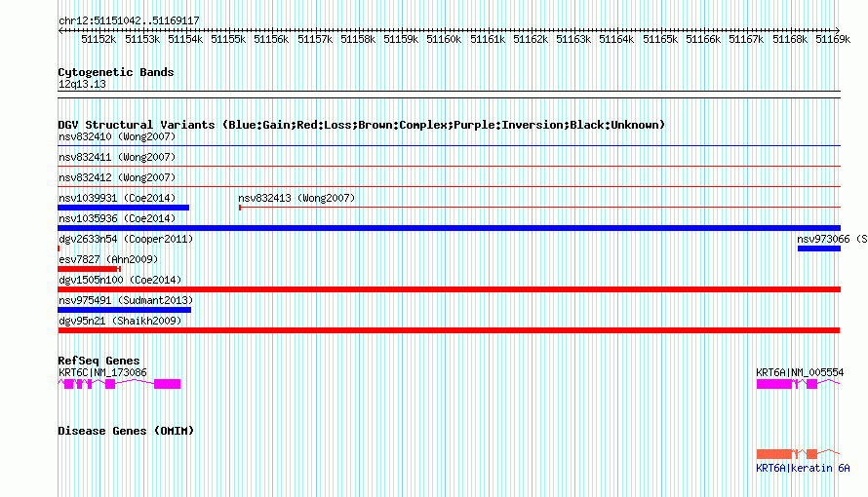This screenshot has height=497, width=868.
Task: Click the Cytogenetic Bands track heading
Action: click(x=116, y=72)
